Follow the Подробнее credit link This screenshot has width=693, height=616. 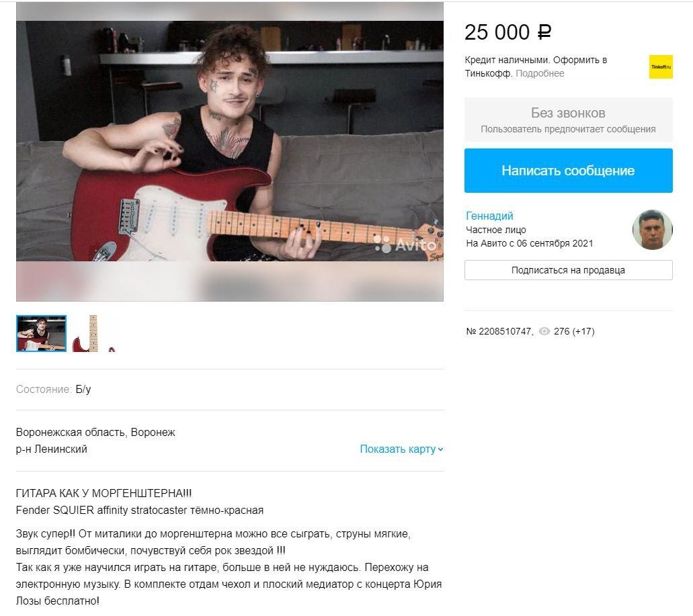(x=540, y=73)
